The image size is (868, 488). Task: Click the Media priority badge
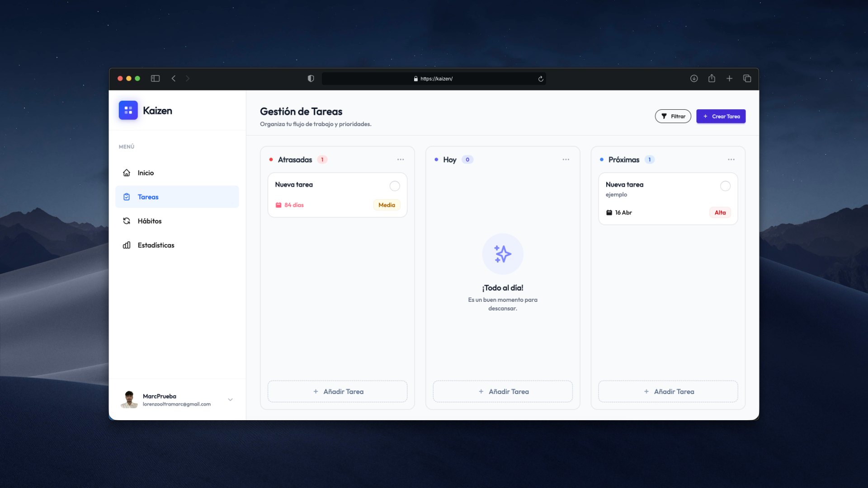(387, 205)
